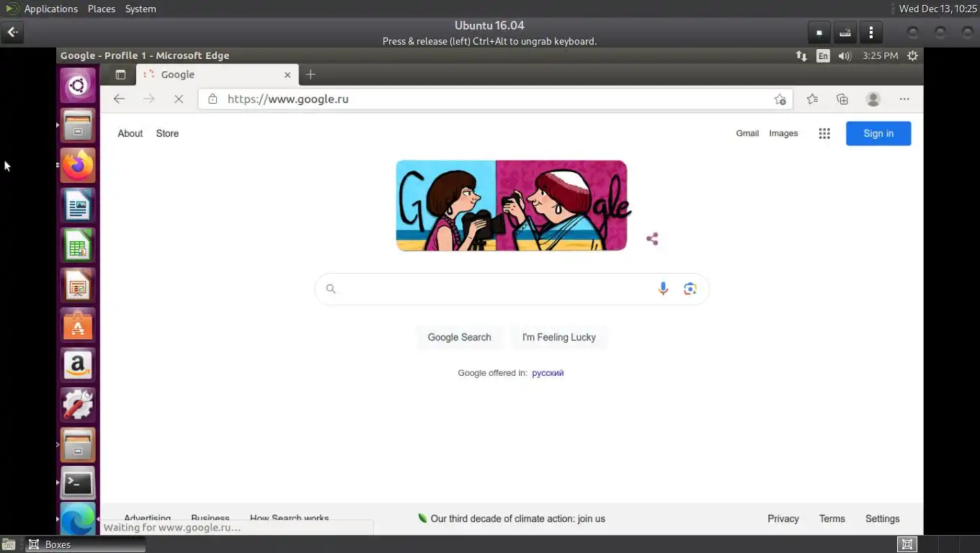Image resolution: width=980 pixels, height=553 pixels.
Task: Open LibreOffice Impress from the dock
Action: coord(78,287)
